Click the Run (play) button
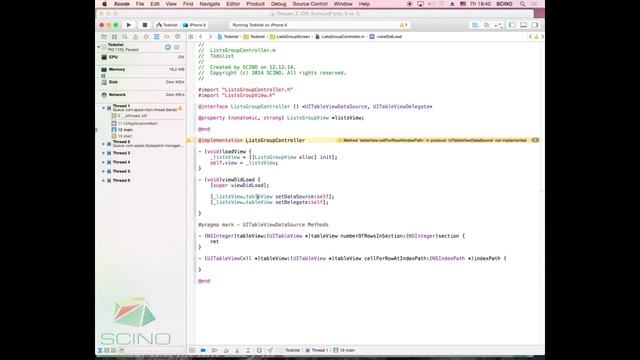This screenshot has height=360, width=640. tap(129, 25)
